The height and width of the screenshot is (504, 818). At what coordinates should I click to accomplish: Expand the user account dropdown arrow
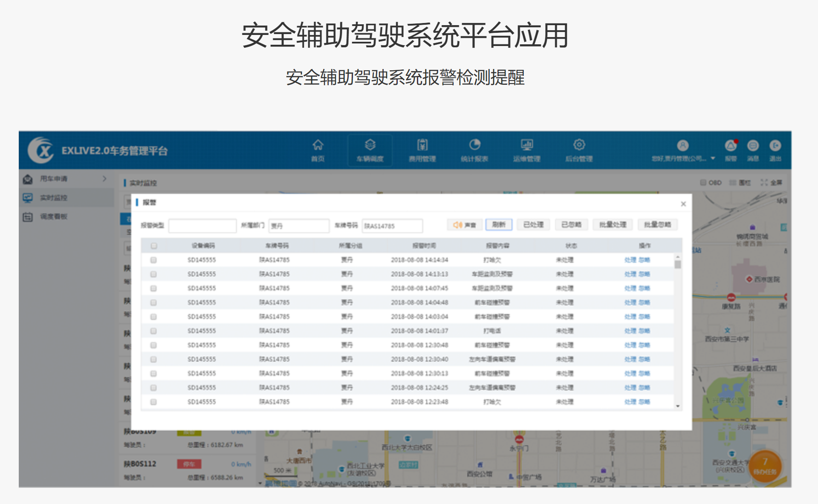tap(713, 158)
